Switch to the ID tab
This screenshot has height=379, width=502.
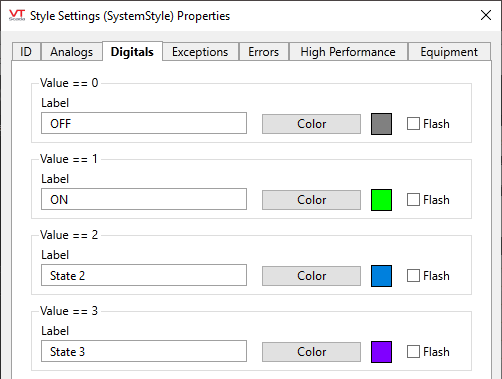point(26,52)
